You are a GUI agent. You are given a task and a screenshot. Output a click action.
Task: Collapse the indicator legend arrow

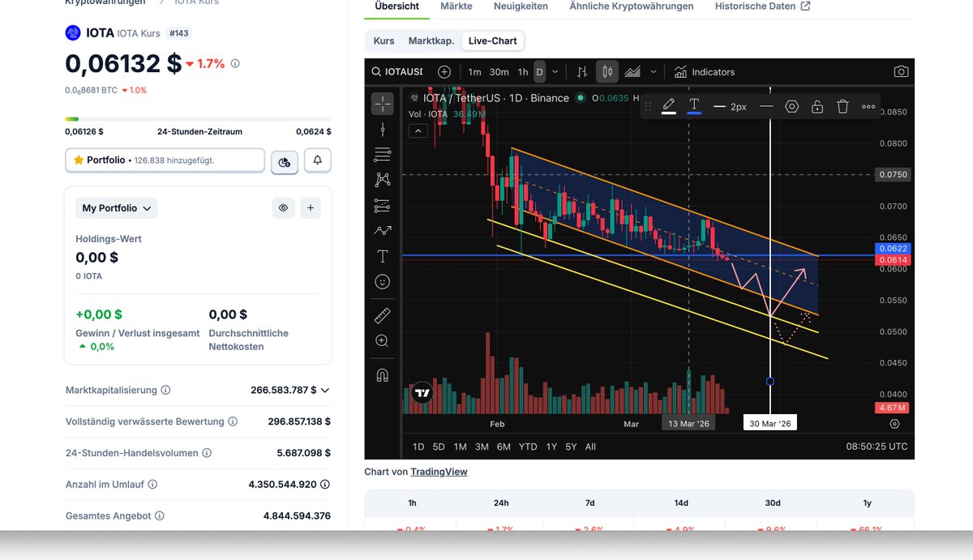417,130
